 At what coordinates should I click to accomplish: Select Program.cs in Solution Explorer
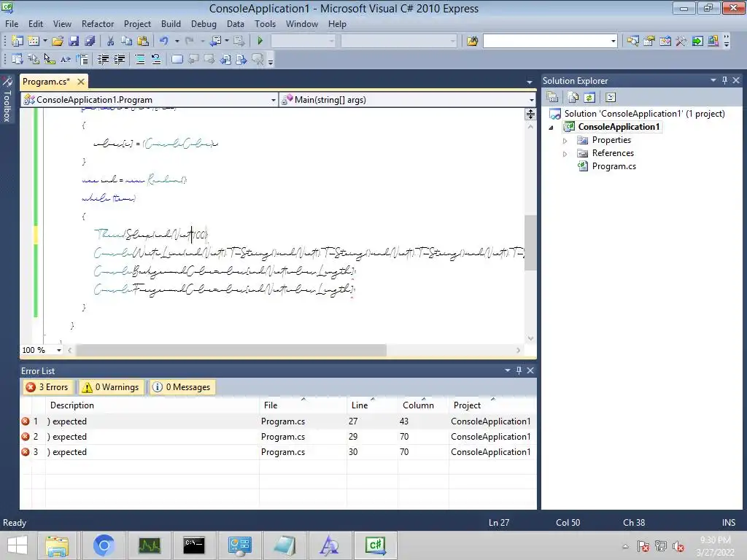coord(614,166)
